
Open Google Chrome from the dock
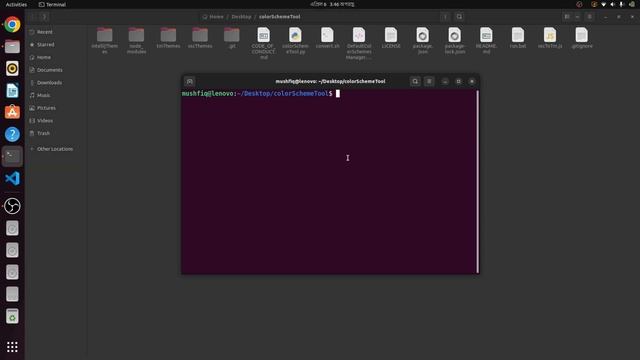click(12, 24)
